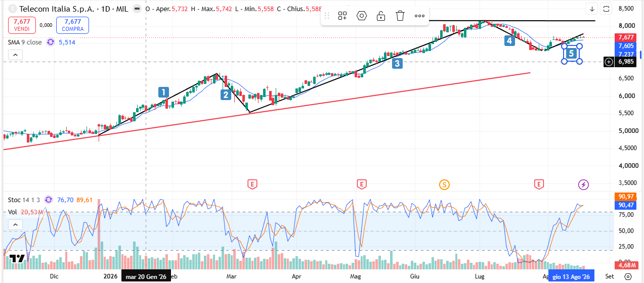Screen dimensions: 644x283
Task: Open symbol search via Telecom Italia S.p.A. title
Action: [x=56, y=9]
